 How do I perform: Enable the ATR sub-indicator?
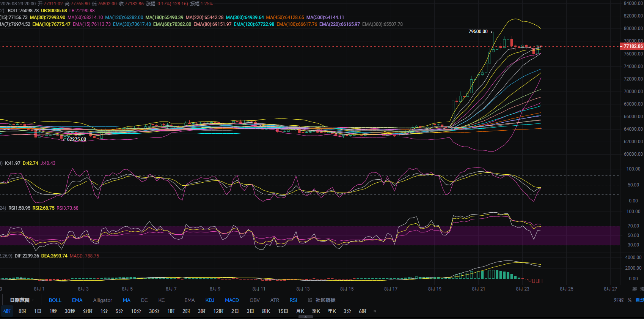coord(275,300)
